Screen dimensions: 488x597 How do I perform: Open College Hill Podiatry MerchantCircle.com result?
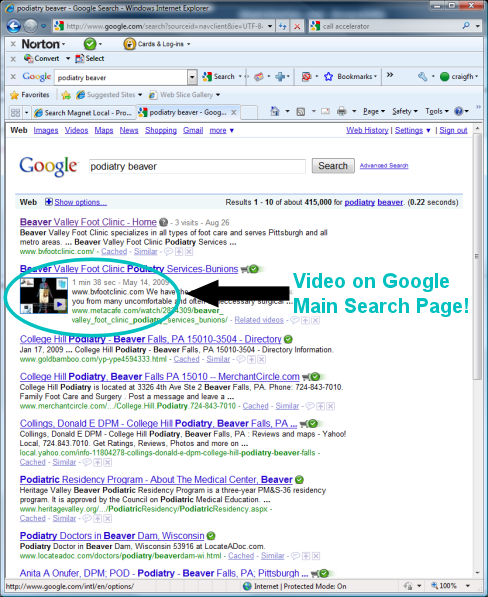click(159, 377)
